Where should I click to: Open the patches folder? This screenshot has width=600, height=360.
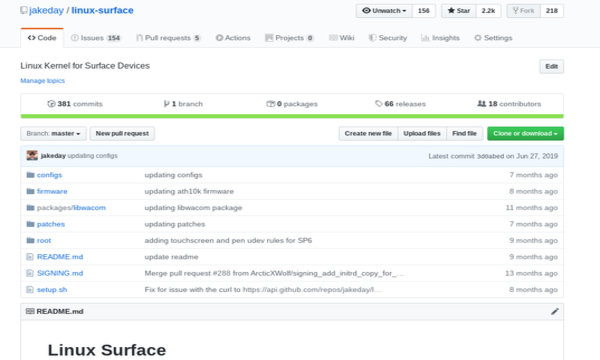point(51,224)
